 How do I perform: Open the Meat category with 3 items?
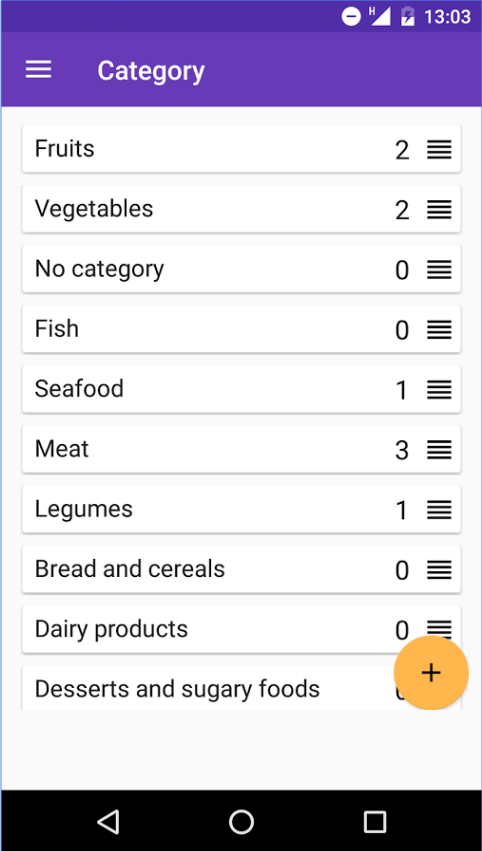pos(241,449)
